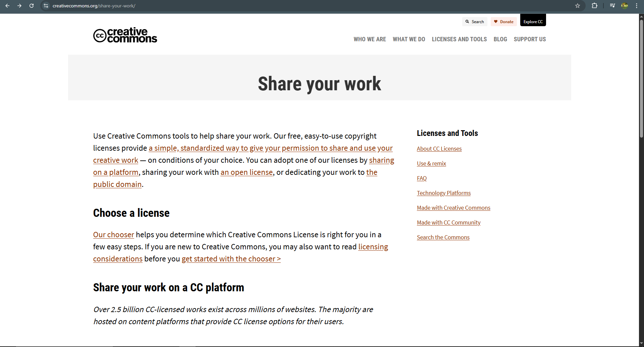Click the 'sharing on a platform' link
This screenshot has width=644, height=347.
pyautogui.click(x=381, y=160)
